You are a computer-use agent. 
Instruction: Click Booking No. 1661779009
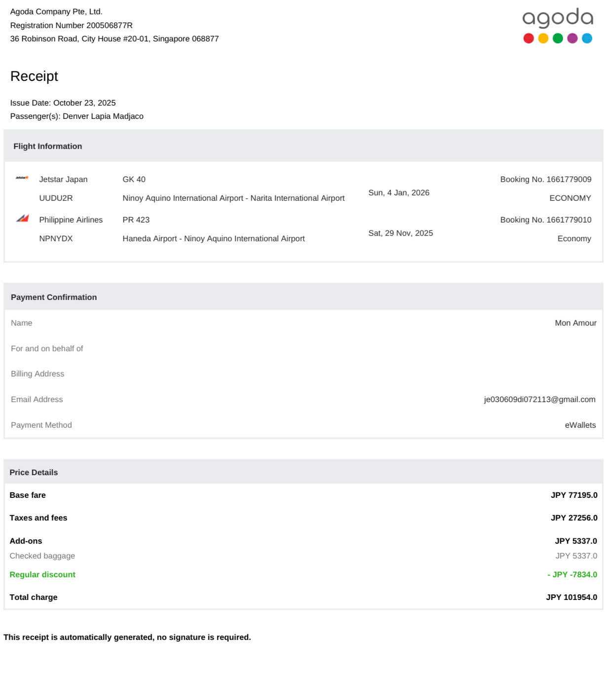pyautogui.click(x=545, y=179)
